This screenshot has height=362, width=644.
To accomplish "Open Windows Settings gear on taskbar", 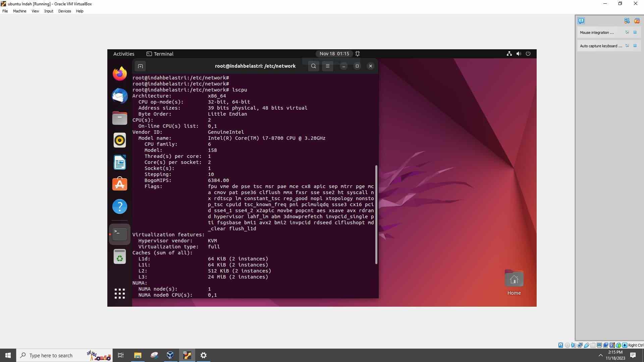I will [x=203, y=355].
